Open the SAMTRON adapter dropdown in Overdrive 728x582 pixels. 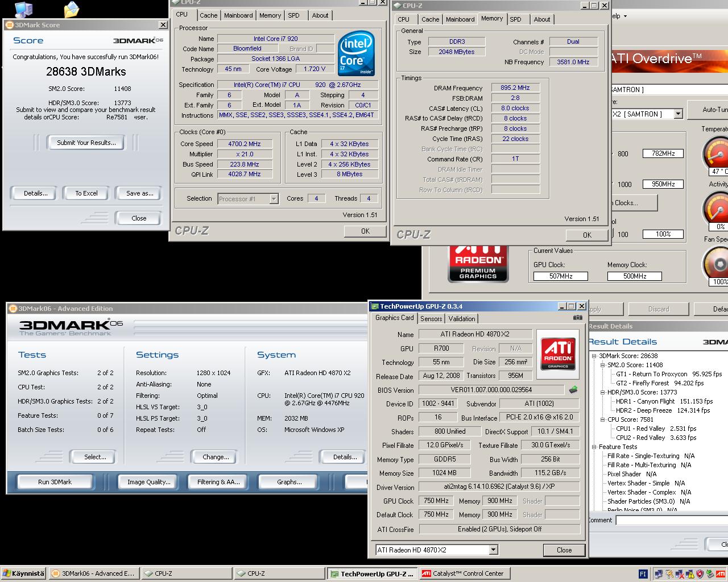point(677,114)
